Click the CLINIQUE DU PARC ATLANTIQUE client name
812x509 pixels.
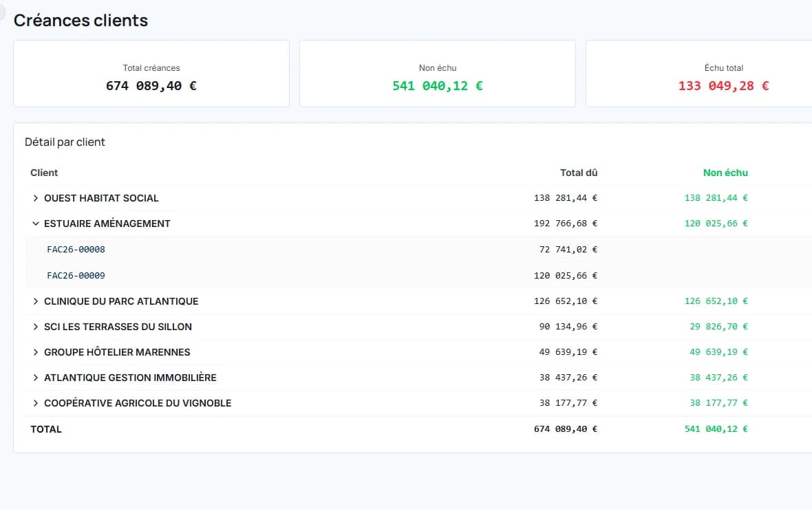click(x=121, y=301)
